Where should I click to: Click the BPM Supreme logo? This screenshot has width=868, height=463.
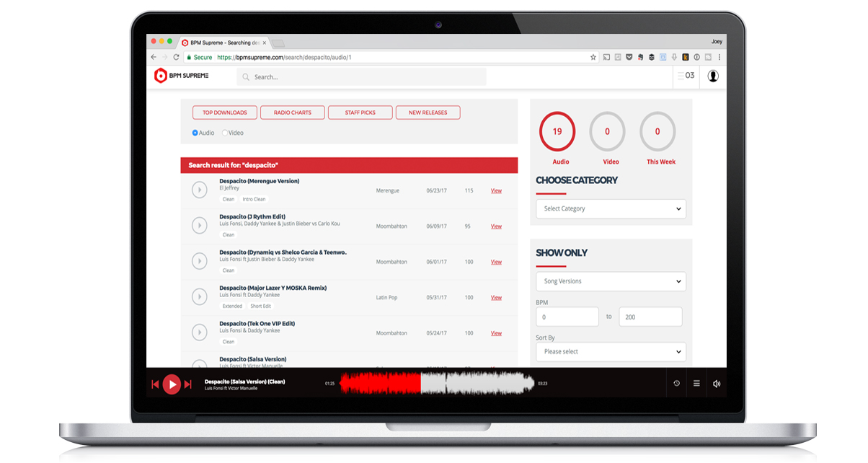click(x=182, y=76)
